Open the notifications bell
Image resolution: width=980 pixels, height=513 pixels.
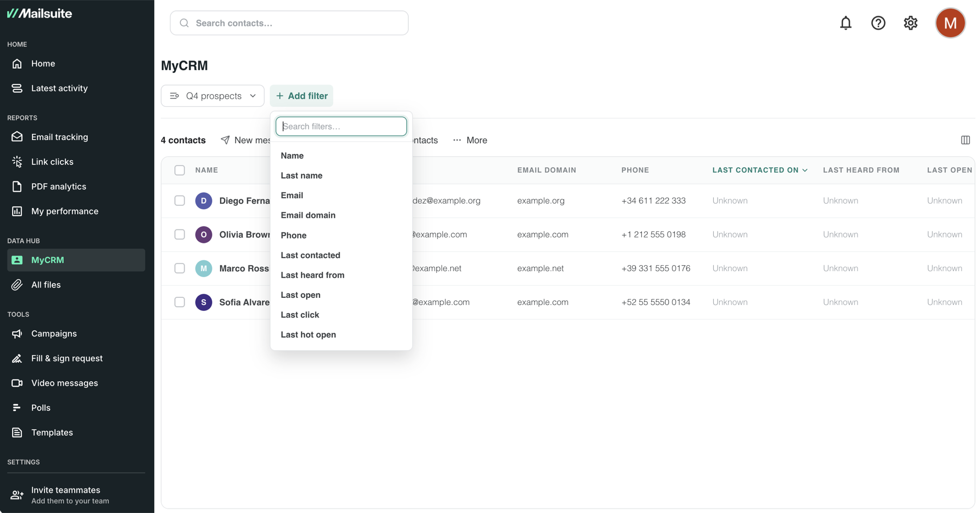846,23
